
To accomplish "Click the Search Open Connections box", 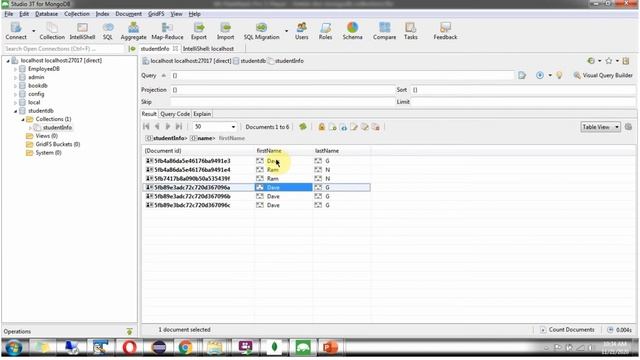I will [63, 49].
